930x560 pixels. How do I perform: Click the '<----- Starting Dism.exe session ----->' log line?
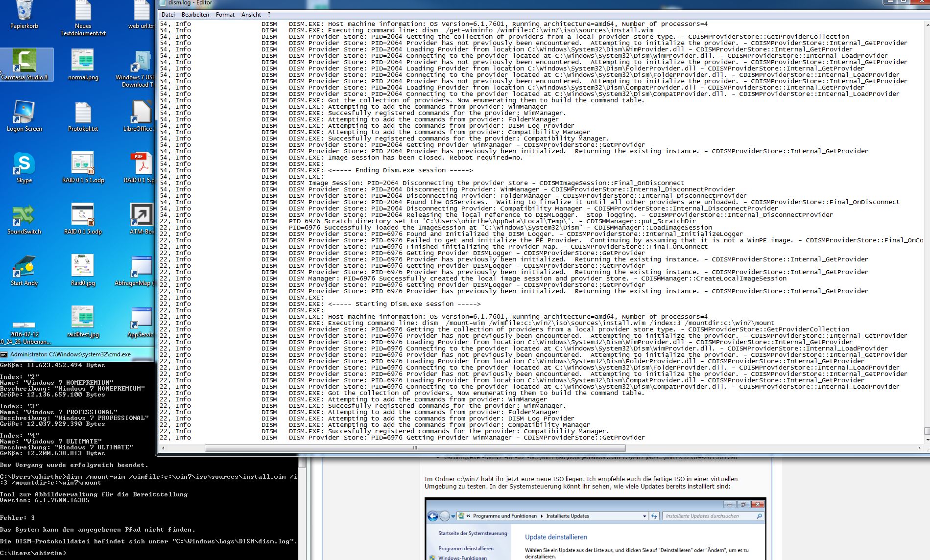[404, 304]
